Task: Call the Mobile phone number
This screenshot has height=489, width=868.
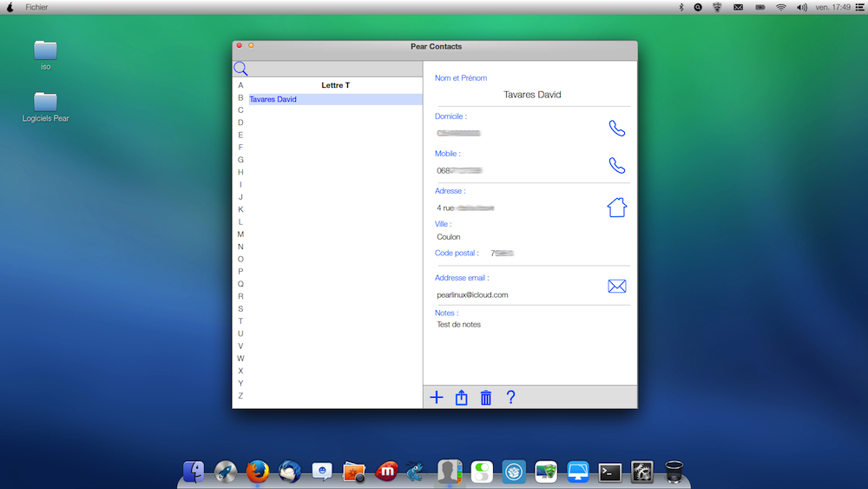Action: pos(616,166)
